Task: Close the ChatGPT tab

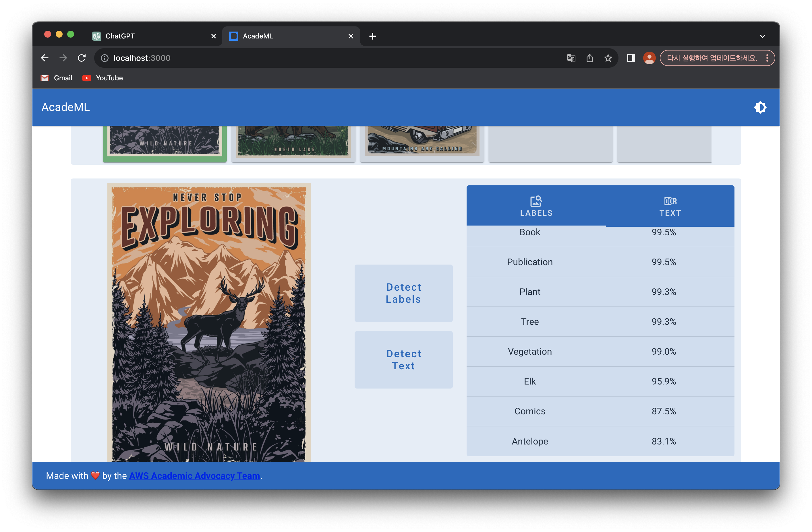Action: coord(213,36)
